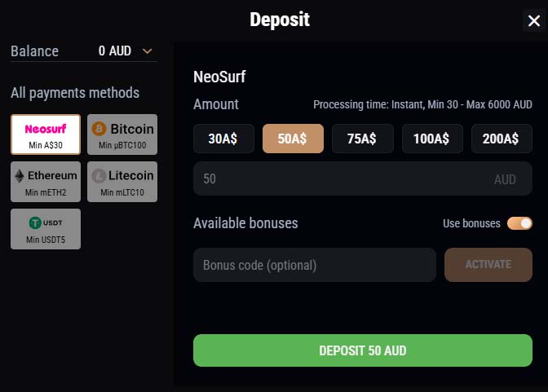
Task: Select the Litecoin coin icon tile
Action: [122, 182]
